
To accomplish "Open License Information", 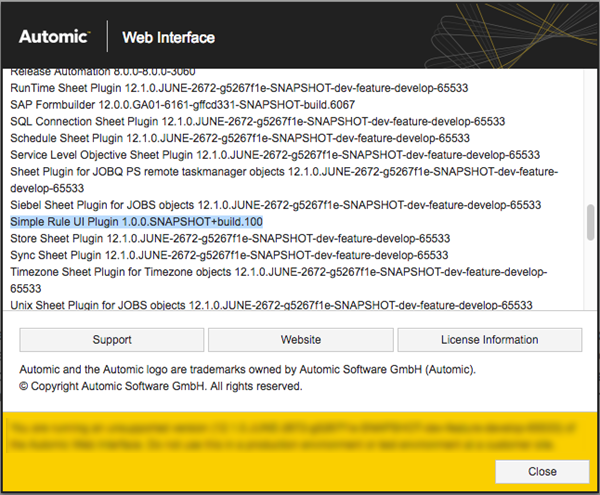I will [489, 340].
